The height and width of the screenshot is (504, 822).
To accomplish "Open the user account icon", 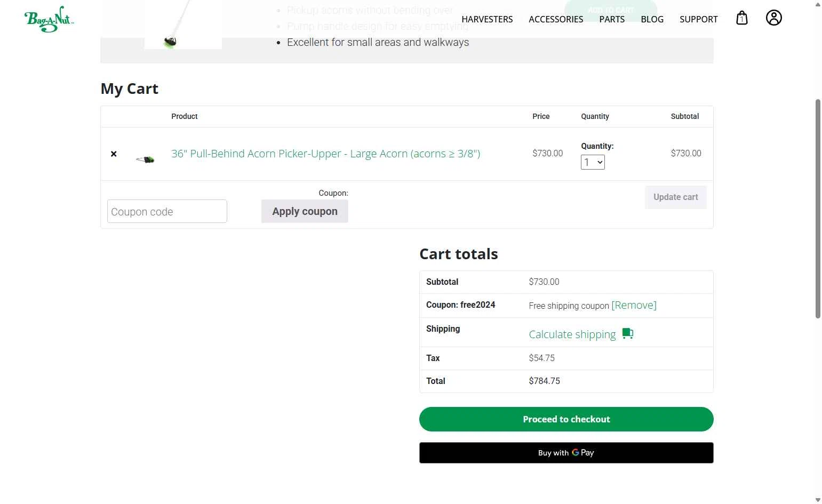I will pyautogui.click(x=773, y=18).
